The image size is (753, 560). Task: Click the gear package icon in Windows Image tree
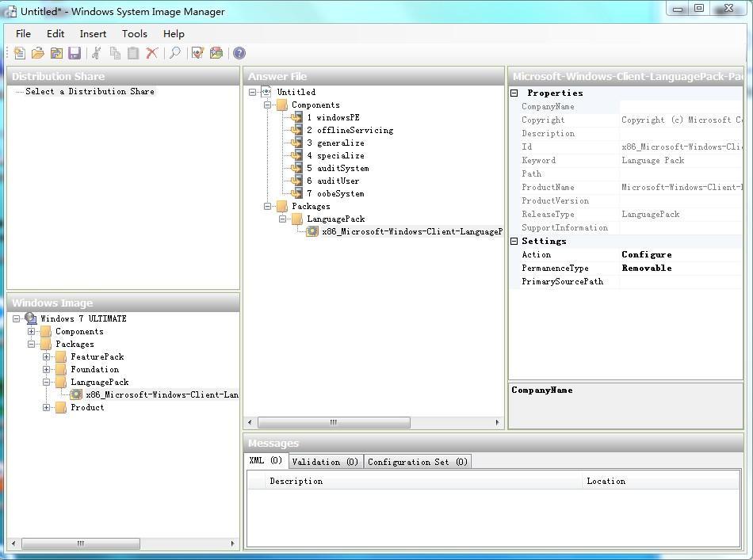tap(76, 394)
